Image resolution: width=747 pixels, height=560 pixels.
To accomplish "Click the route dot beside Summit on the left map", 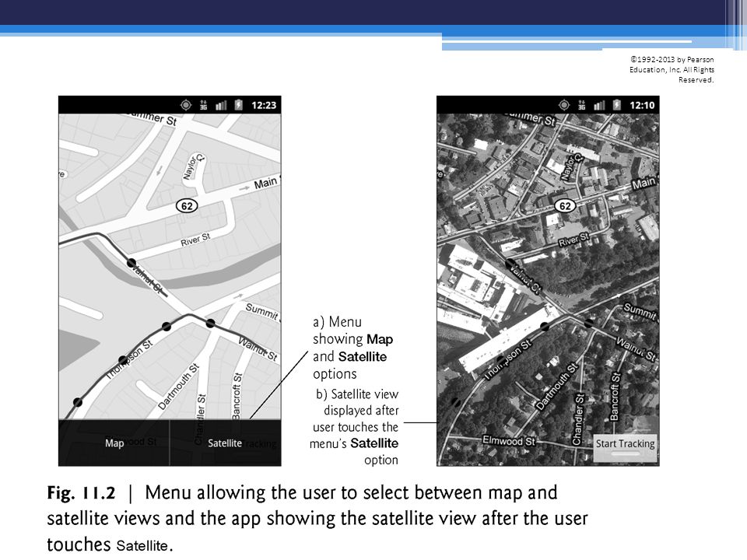I will point(211,324).
